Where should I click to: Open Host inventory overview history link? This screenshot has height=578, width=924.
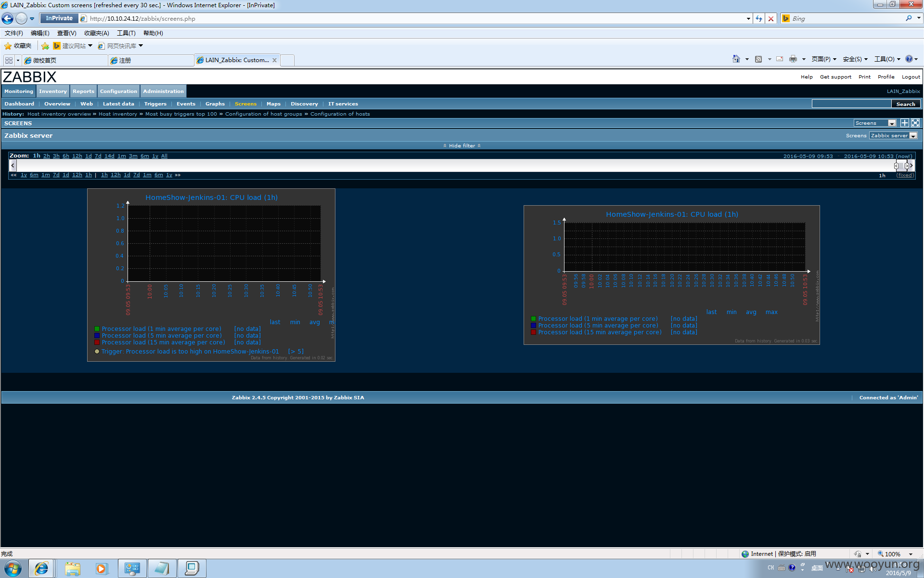[x=59, y=114]
